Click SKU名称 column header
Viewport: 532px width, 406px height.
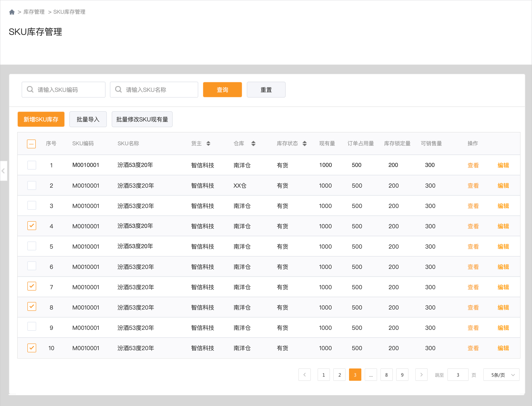coord(128,144)
